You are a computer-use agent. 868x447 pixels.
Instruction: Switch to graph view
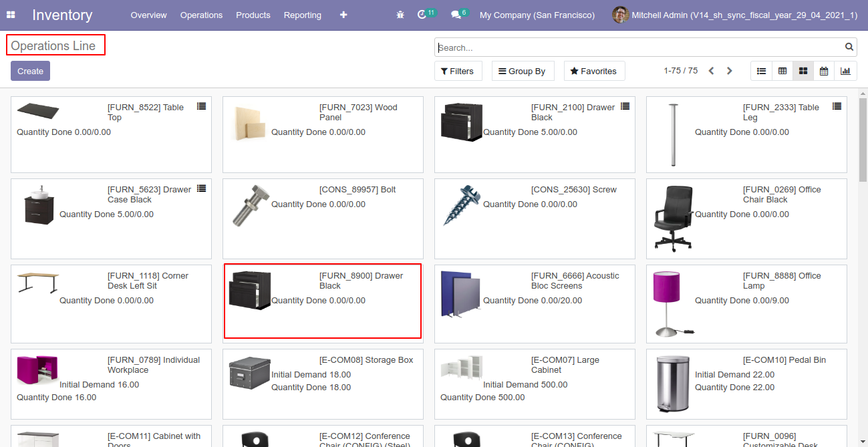pos(845,71)
